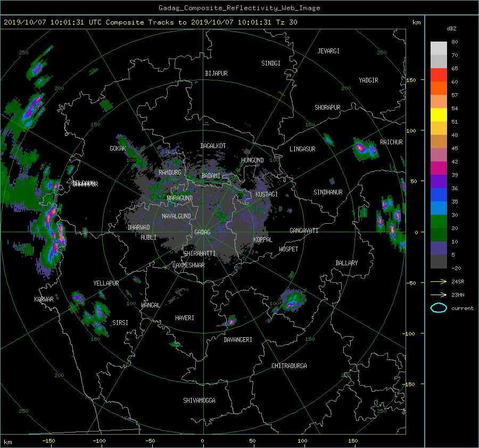Select the red 65 dBZ color swatch
The height and width of the screenshot is (448, 479).
[439, 75]
